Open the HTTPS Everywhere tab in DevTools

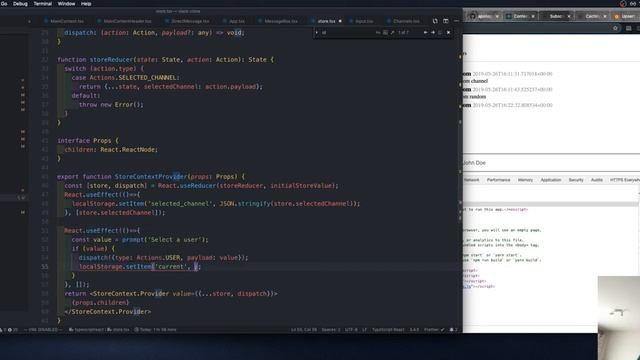click(x=624, y=180)
